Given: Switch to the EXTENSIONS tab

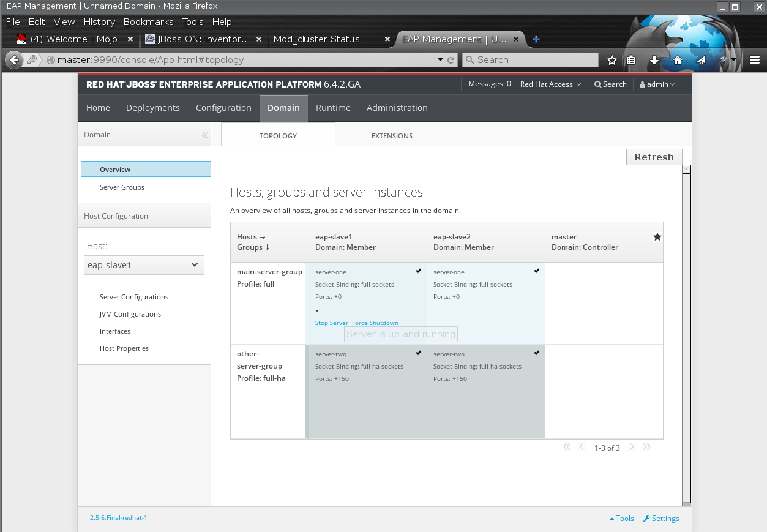Looking at the screenshot, I should [392, 136].
